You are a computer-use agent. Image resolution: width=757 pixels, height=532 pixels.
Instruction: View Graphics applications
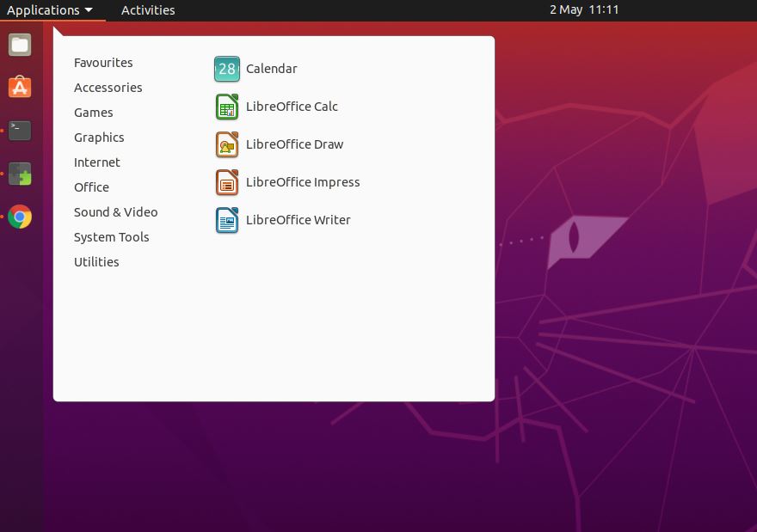(99, 137)
